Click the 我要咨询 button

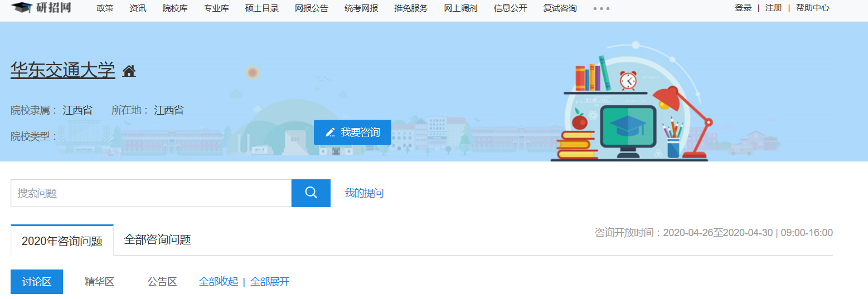pyautogui.click(x=352, y=133)
